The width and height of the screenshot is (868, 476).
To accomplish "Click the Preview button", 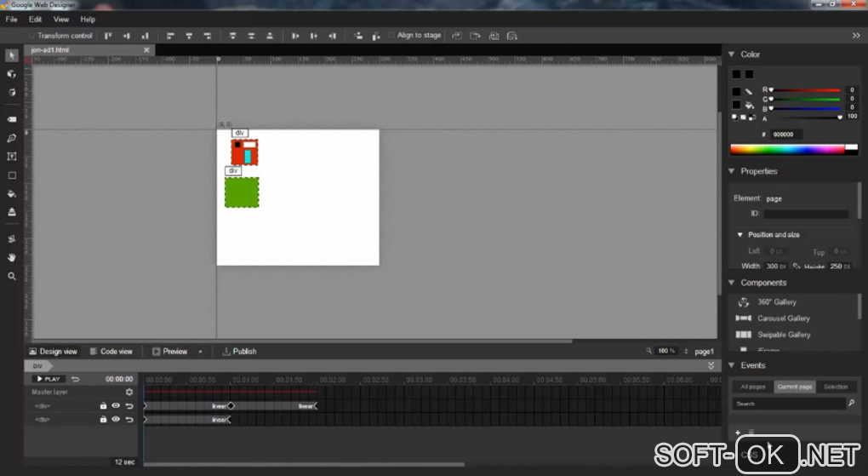I will click(x=170, y=352).
